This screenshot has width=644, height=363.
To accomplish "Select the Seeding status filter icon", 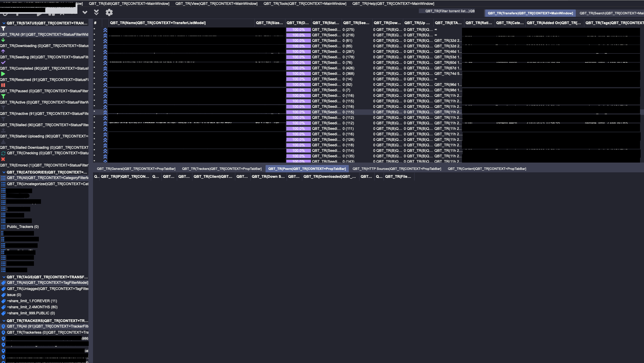I will point(3,51).
